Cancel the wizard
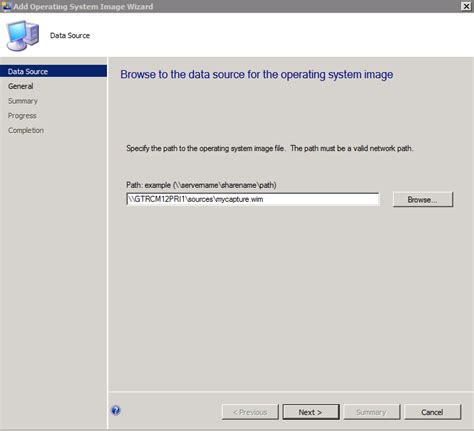474x431 pixels. (432, 412)
